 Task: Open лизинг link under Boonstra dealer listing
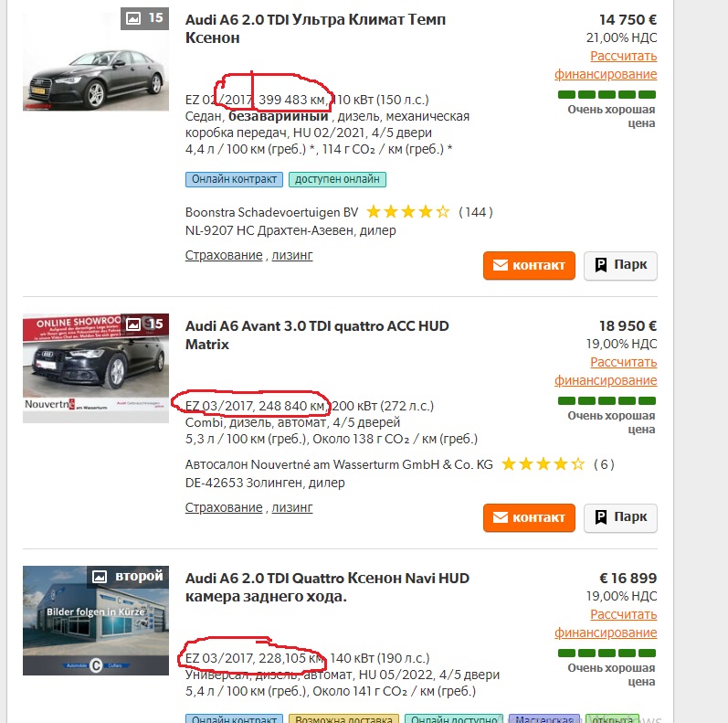click(x=292, y=255)
